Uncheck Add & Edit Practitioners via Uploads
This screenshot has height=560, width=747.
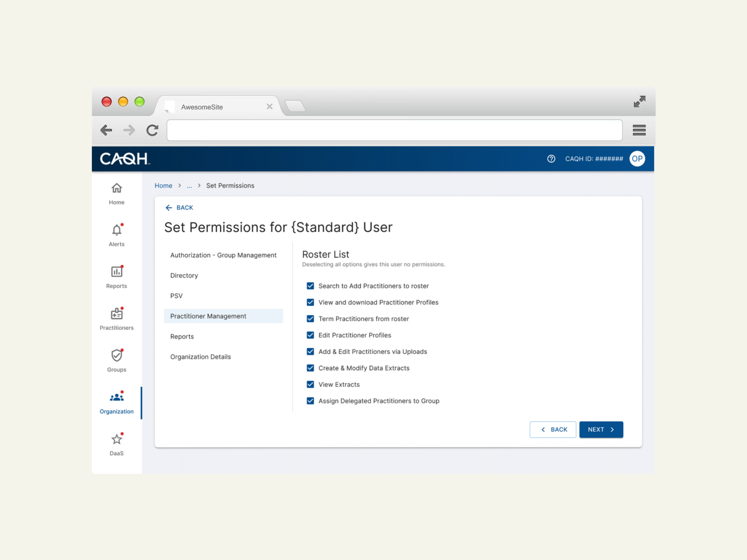pyautogui.click(x=310, y=352)
